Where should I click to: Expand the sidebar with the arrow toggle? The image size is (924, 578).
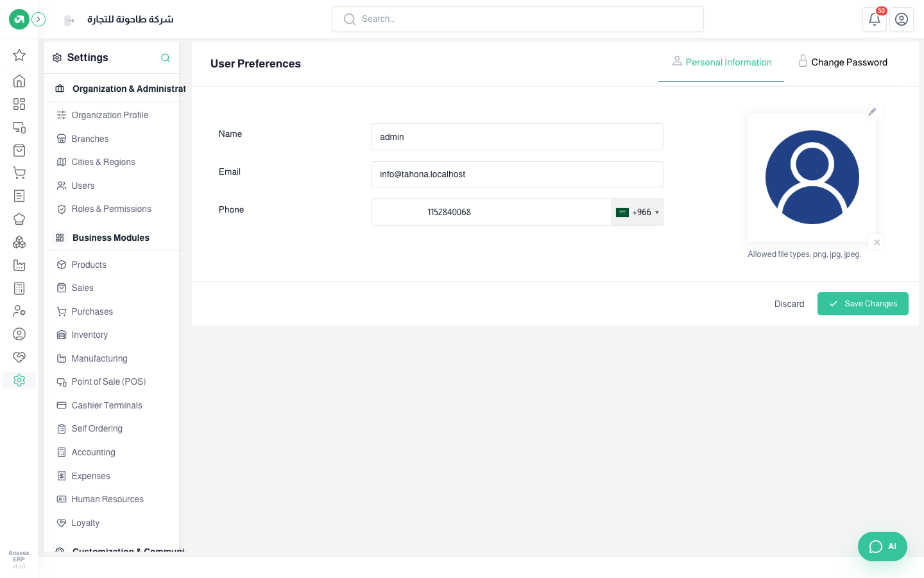[x=38, y=19]
